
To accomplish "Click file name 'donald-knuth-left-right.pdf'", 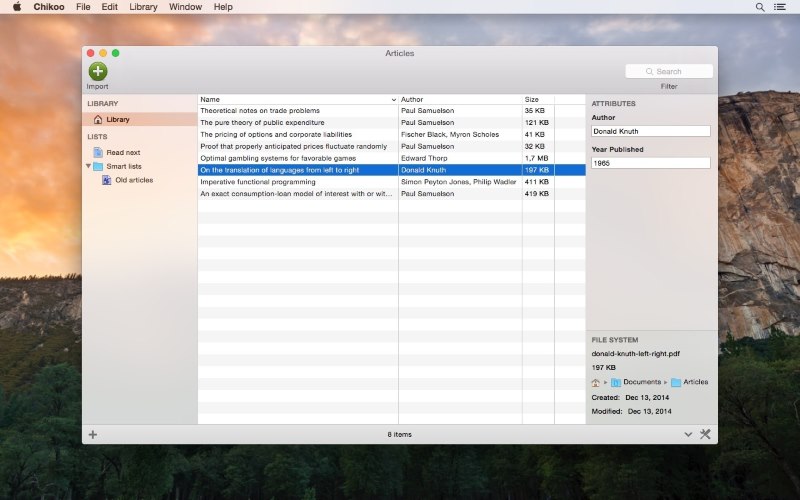I will coord(636,354).
